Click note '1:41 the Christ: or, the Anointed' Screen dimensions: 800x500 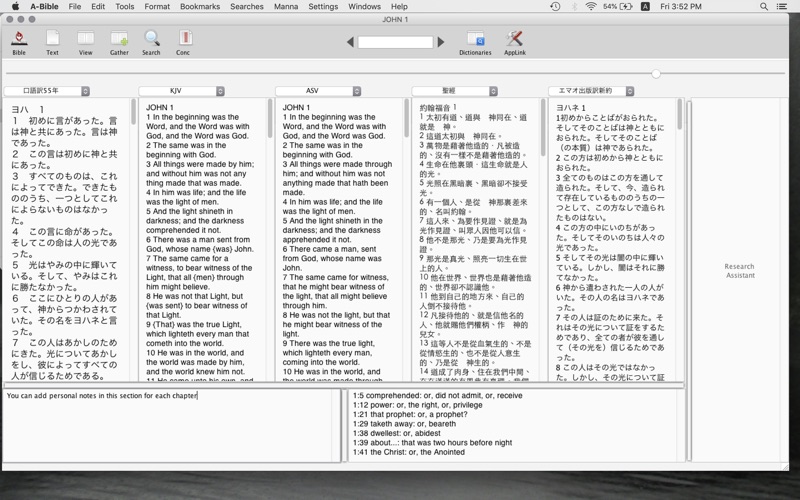tap(409, 452)
